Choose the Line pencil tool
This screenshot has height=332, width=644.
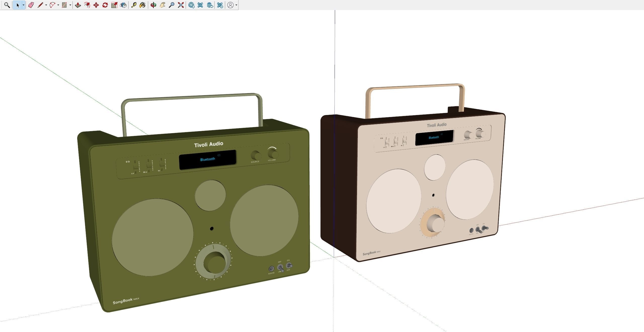40,5
